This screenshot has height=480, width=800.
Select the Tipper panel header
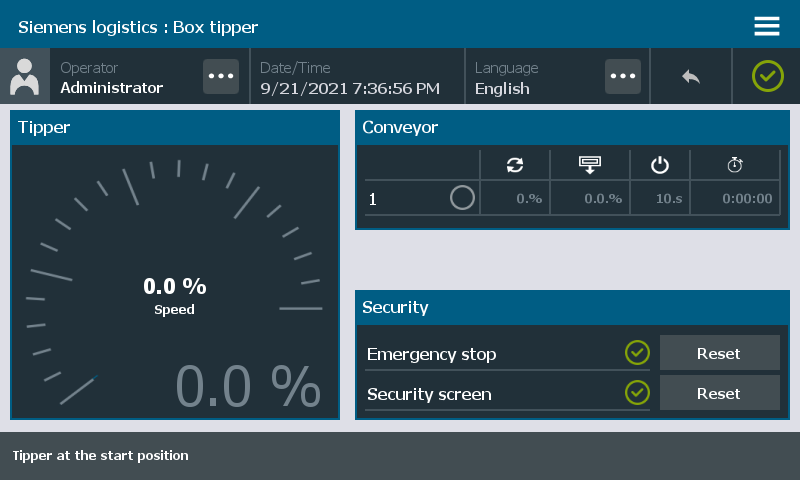175,127
